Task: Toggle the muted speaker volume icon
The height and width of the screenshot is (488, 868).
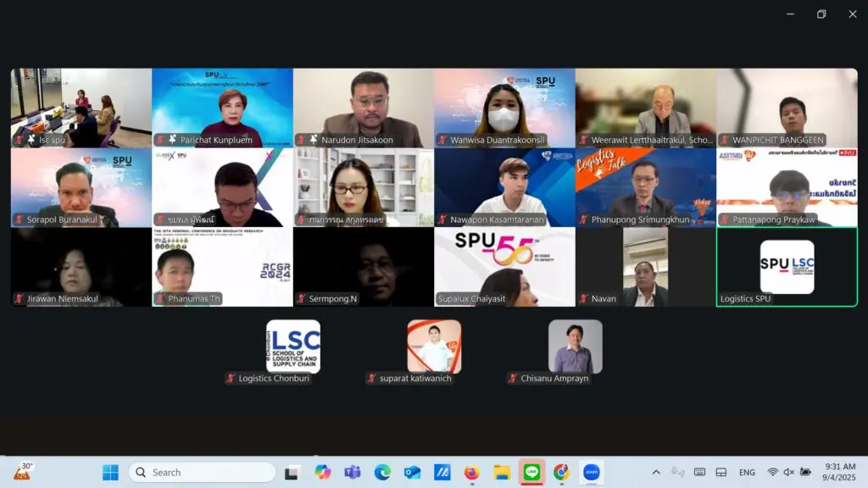Action: pos(789,472)
